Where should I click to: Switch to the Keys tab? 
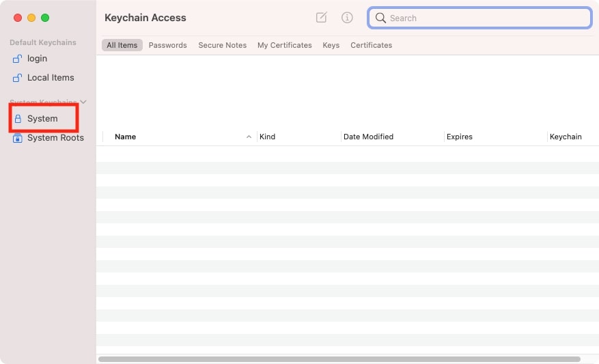[x=331, y=45]
